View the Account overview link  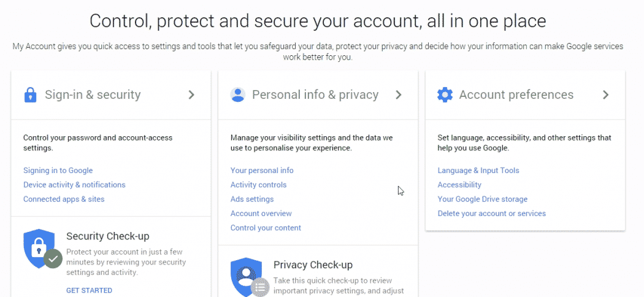coord(261,214)
